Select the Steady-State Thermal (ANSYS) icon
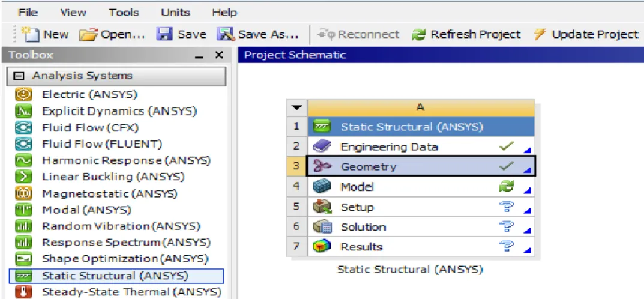 (x=21, y=292)
